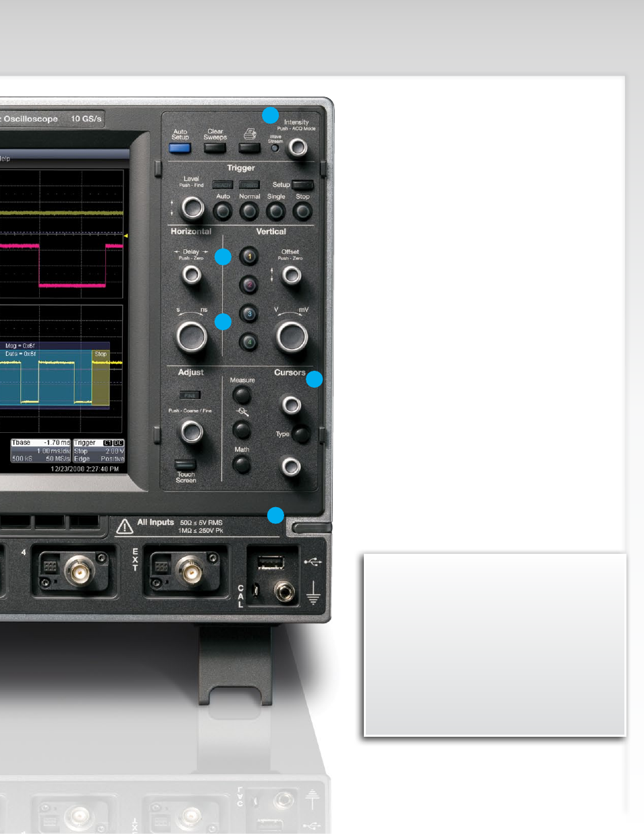644x834 pixels.
Task: Select Normal trigger mode button
Action: (249, 211)
